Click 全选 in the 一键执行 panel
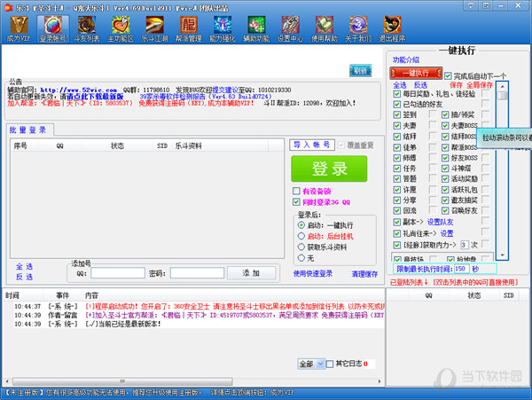The image size is (532, 400). (400, 85)
